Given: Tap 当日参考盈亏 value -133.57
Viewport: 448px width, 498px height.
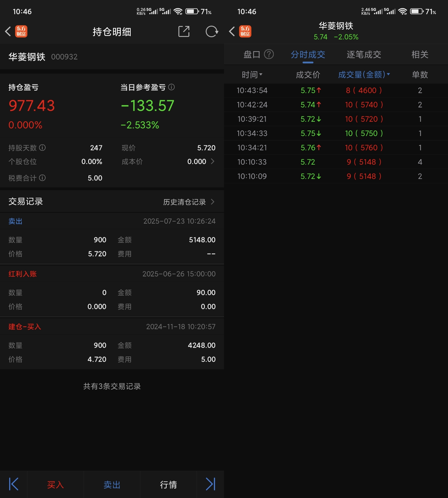Looking at the screenshot, I should (x=147, y=105).
